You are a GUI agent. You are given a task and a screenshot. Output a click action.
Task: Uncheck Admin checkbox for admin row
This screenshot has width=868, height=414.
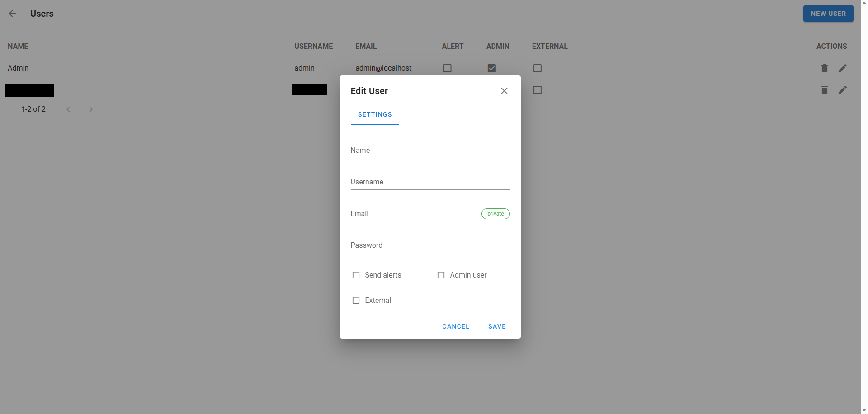(492, 68)
